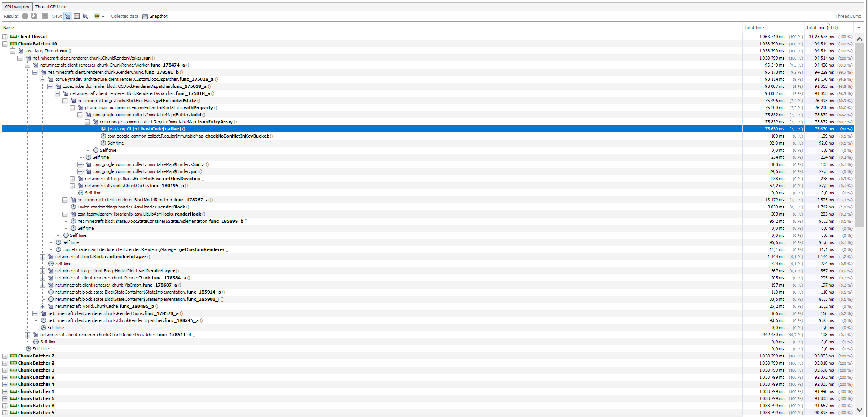Click the Chunk Batcher 3 thread icon
Image resolution: width=868 pixels, height=417 pixels.
point(13,370)
